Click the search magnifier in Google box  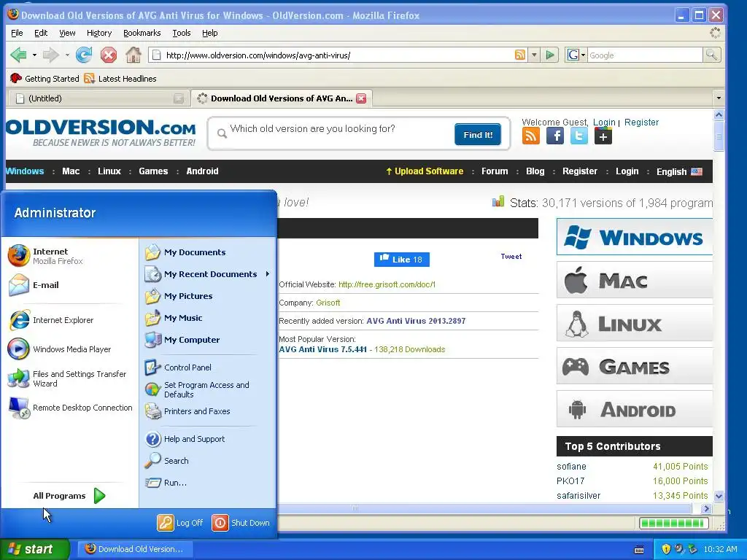click(x=711, y=55)
